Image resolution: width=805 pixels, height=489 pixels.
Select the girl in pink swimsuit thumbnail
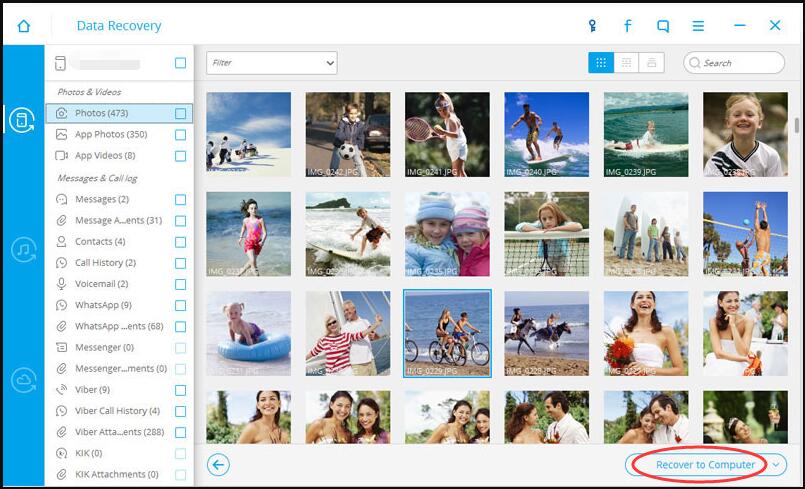(248, 234)
